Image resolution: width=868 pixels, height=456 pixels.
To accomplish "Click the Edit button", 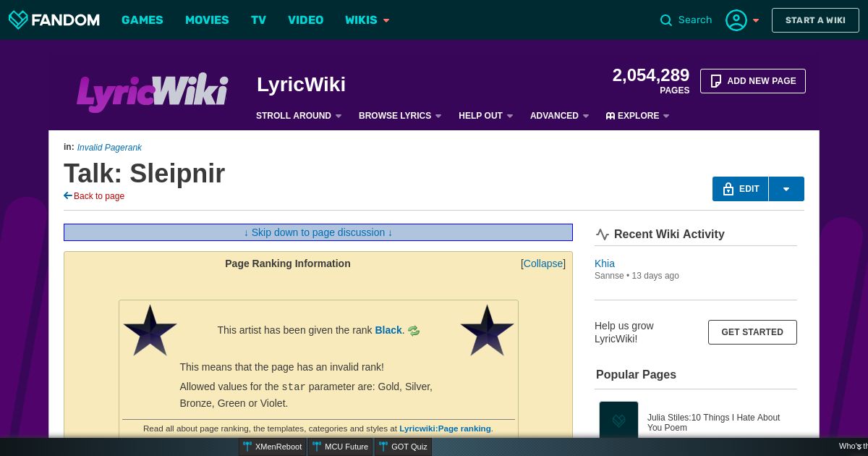I will pyautogui.click(x=741, y=189).
